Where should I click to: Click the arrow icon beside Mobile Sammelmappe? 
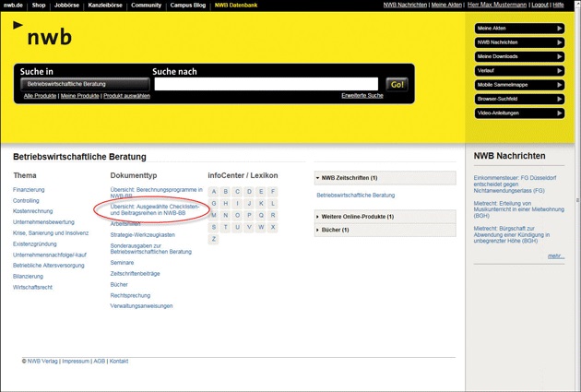tap(559, 85)
